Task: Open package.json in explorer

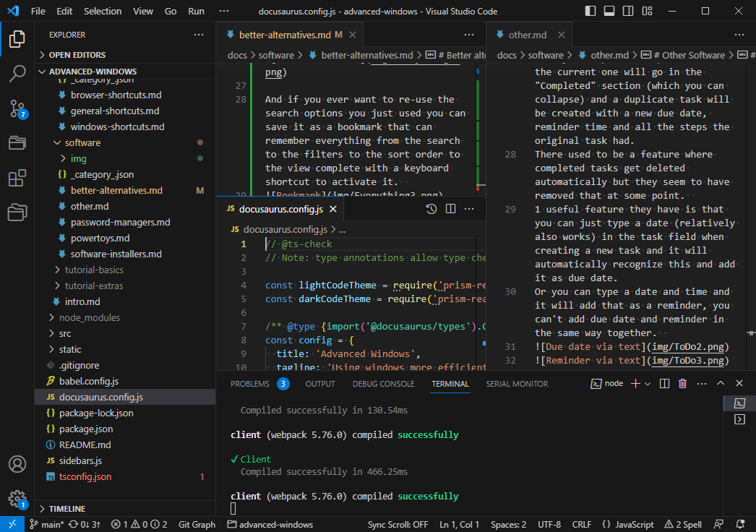Action: tap(125, 429)
